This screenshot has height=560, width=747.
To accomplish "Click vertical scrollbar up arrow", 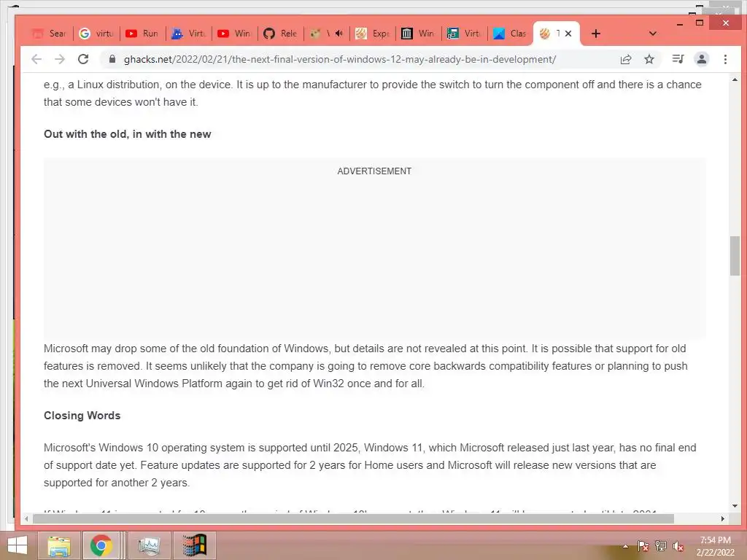I will click(735, 79).
